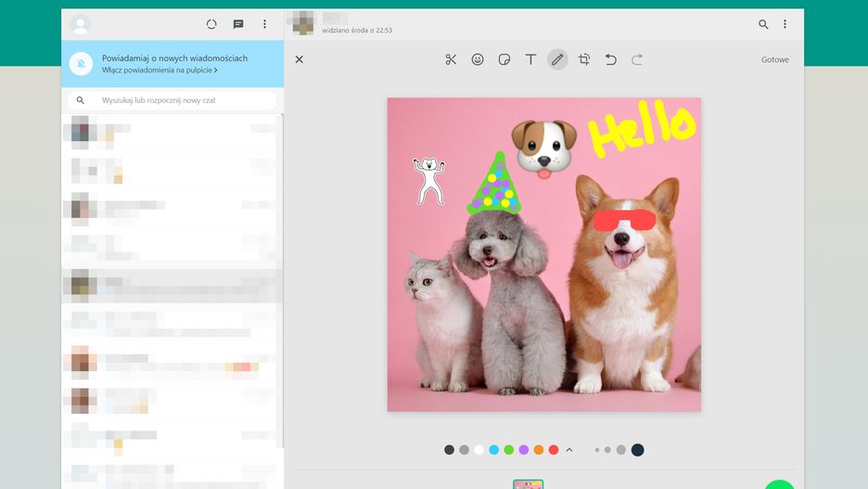This screenshot has width=868, height=489.
Task: Open the emoji picker in the editor
Action: (x=478, y=59)
